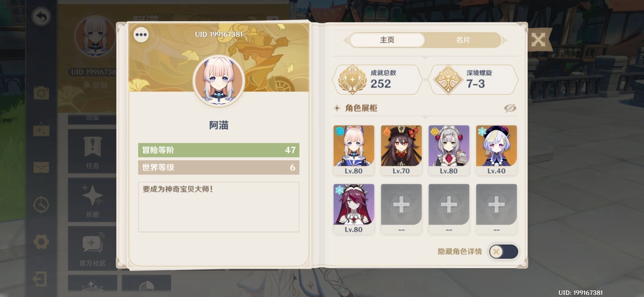The image size is (644, 297).
Task: Click the left arrow beside 主页 tab
Action: 345,40
